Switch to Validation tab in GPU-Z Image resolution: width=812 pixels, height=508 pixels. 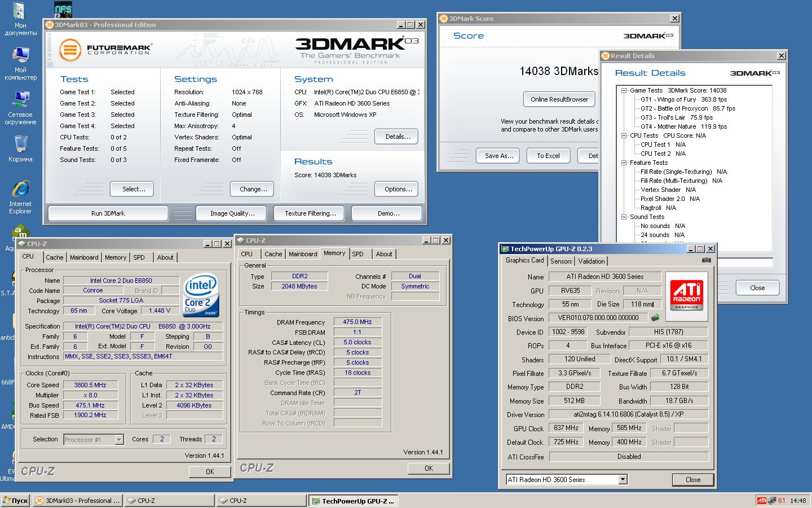tap(592, 261)
